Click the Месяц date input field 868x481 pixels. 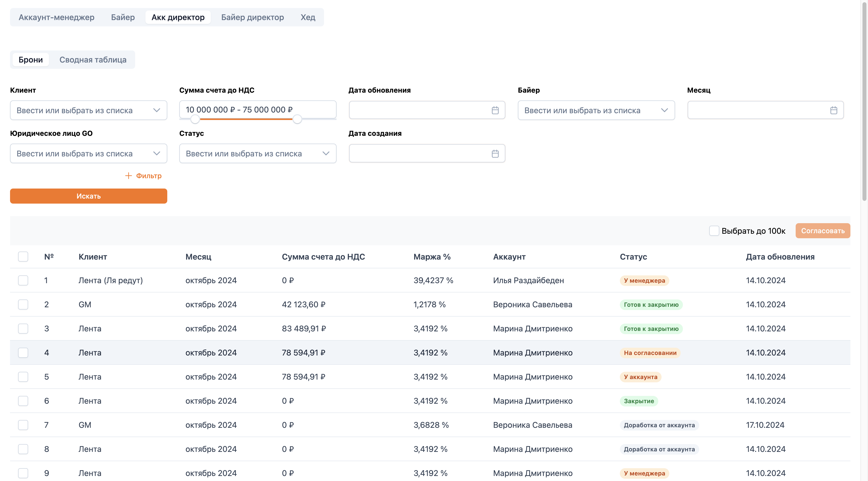(x=766, y=110)
